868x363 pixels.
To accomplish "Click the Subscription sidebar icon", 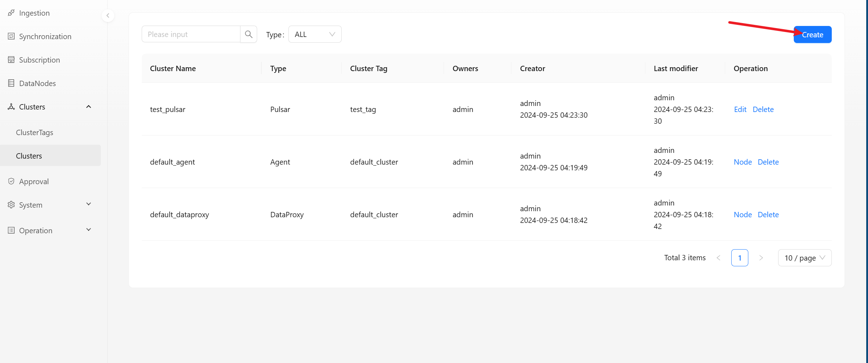I will tap(11, 60).
